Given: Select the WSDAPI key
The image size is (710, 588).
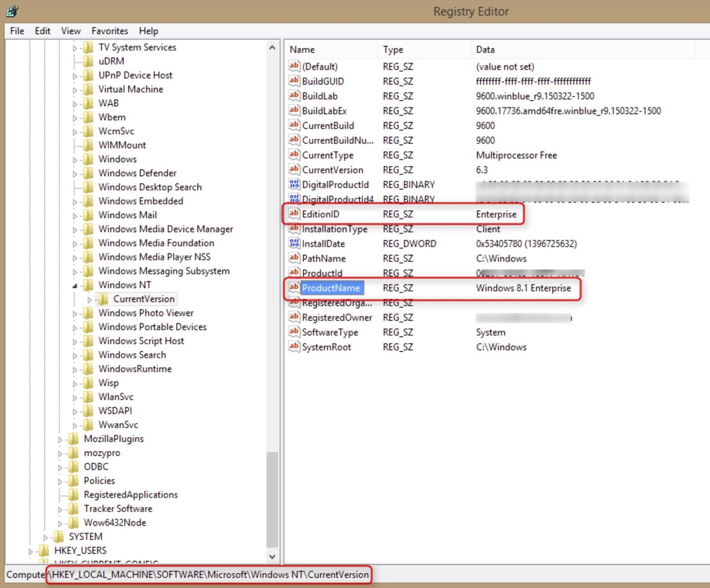Looking at the screenshot, I should click(115, 410).
